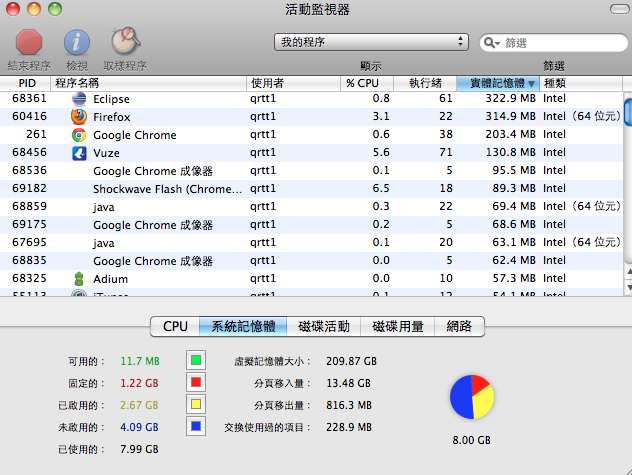
Task: Click the 虛擬記憶體大小 label
Action: [x=273, y=361]
